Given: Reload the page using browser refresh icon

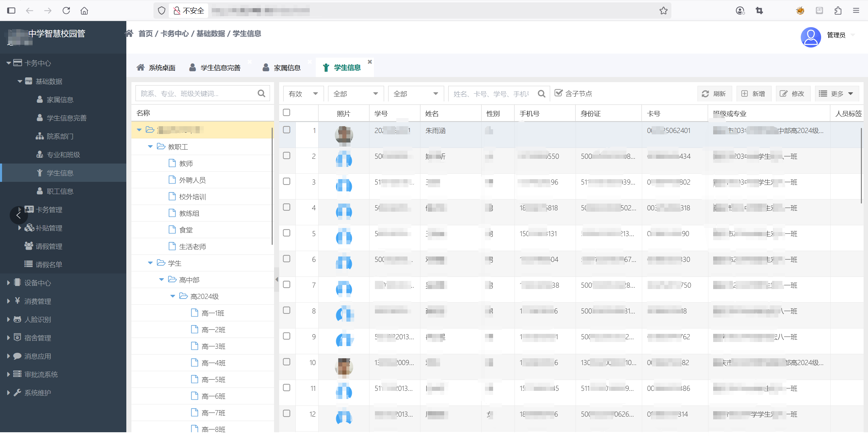Looking at the screenshot, I should click(66, 11).
